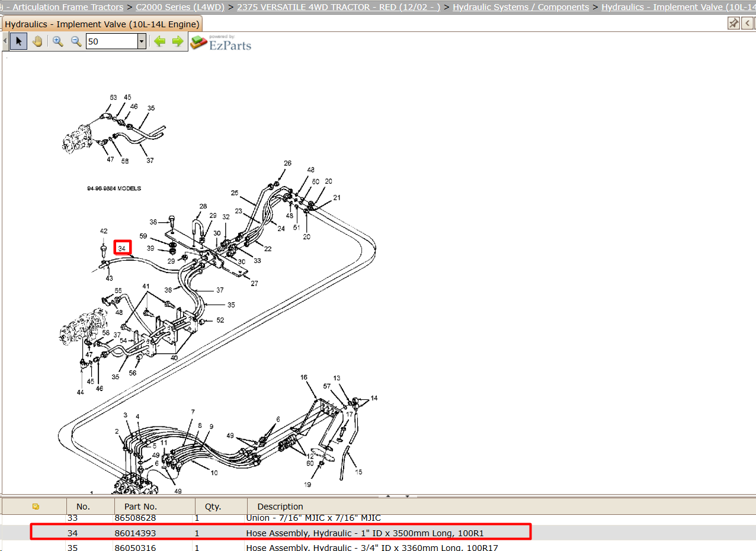Click callout 25 hose label
The height and width of the screenshot is (551, 756).
[x=234, y=193]
